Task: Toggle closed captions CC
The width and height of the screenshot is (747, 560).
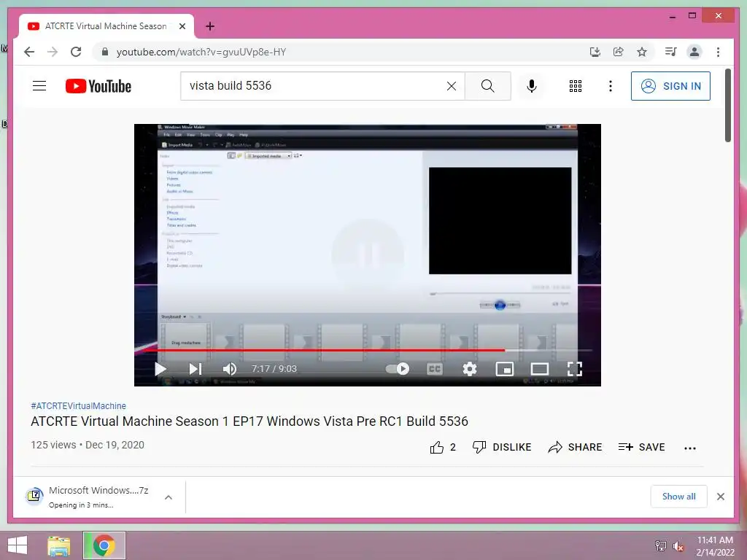Action: coord(435,368)
